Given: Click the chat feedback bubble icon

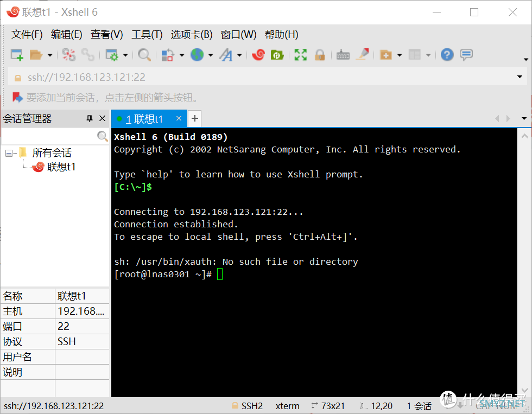Looking at the screenshot, I should point(466,55).
